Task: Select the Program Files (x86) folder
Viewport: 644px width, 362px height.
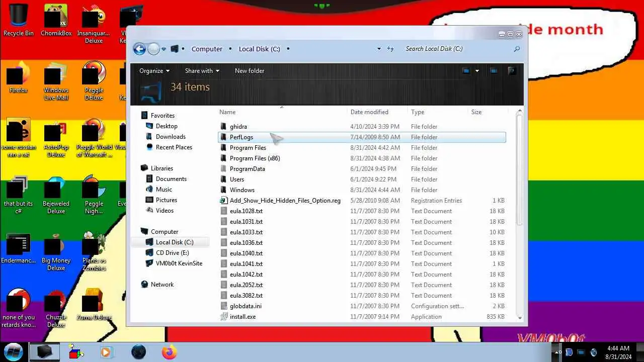Action: click(x=362, y=158)
